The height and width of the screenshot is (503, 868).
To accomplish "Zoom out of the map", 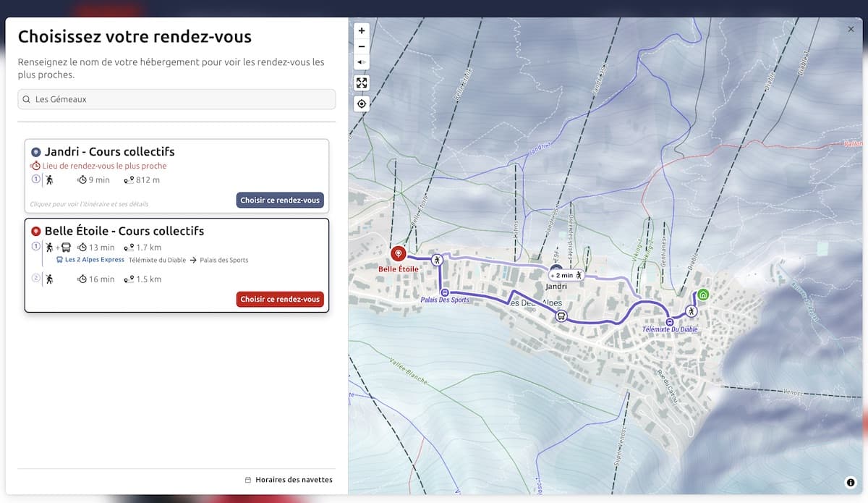I will 362,46.
